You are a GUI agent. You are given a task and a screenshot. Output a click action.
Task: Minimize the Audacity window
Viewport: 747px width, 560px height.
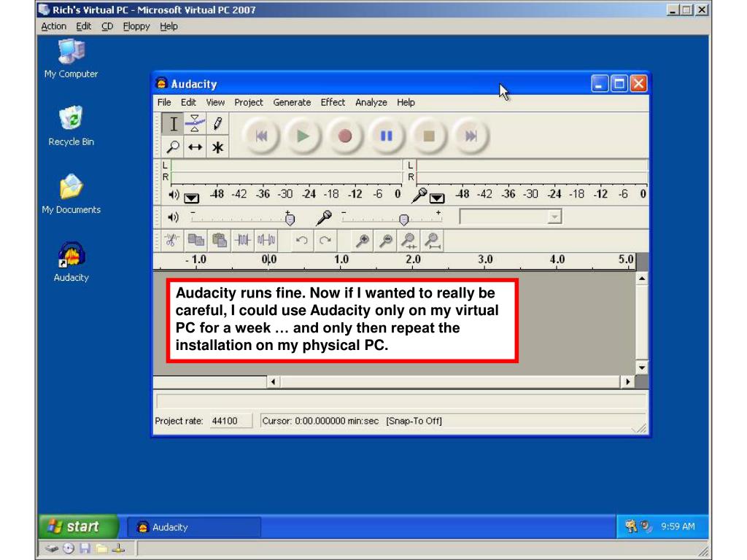point(600,84)
